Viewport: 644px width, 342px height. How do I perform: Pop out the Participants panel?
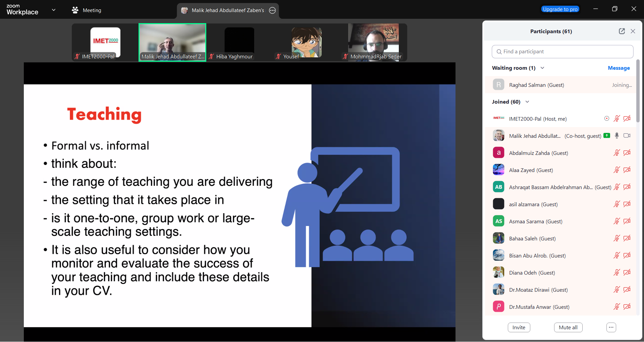622,31
